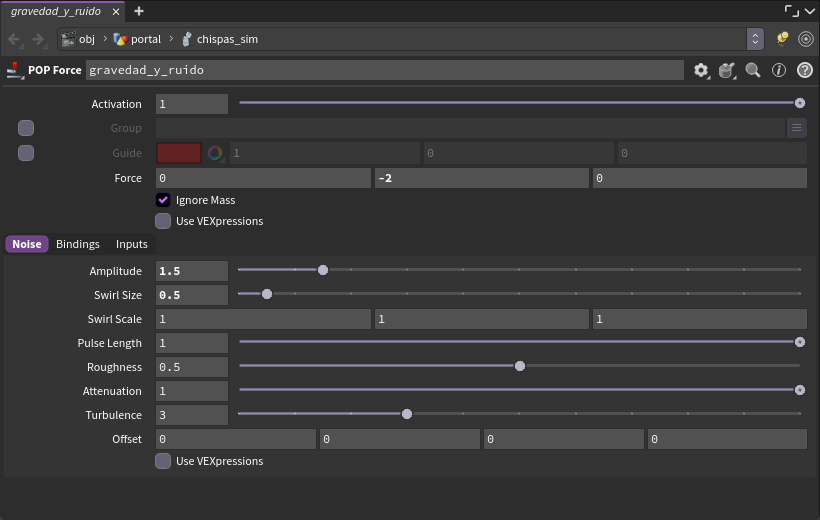Click the obj scene icon in the path

coord(69,39)
